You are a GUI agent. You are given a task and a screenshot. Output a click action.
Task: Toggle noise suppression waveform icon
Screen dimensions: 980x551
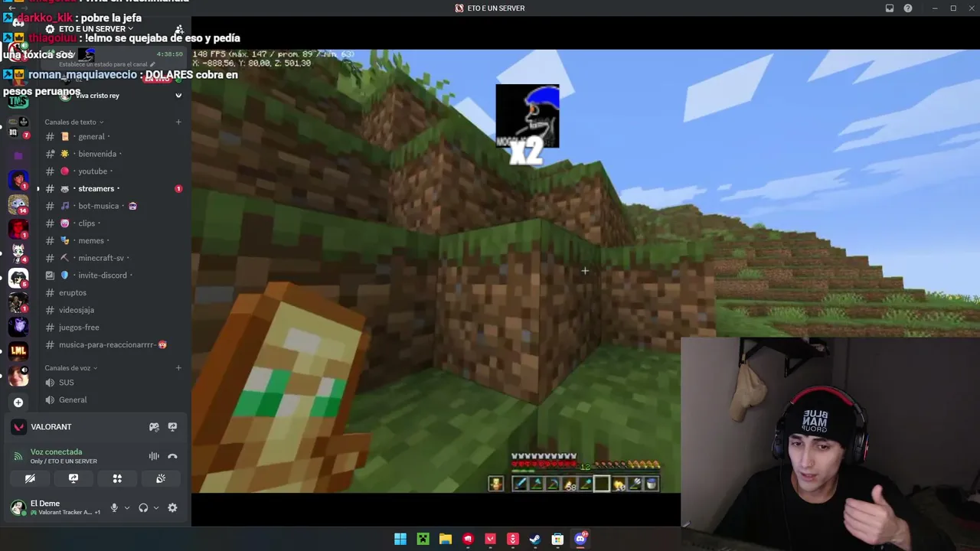point(154,456)
